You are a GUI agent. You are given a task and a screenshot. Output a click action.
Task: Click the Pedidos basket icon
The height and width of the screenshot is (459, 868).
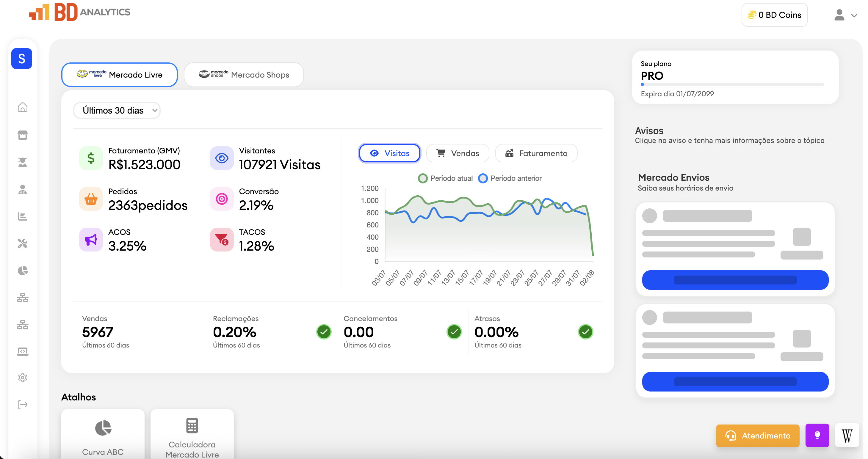pos(91,199)
